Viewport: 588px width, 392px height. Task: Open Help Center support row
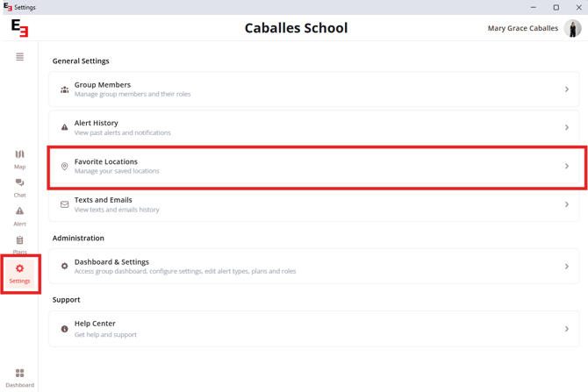coord(314,329)
